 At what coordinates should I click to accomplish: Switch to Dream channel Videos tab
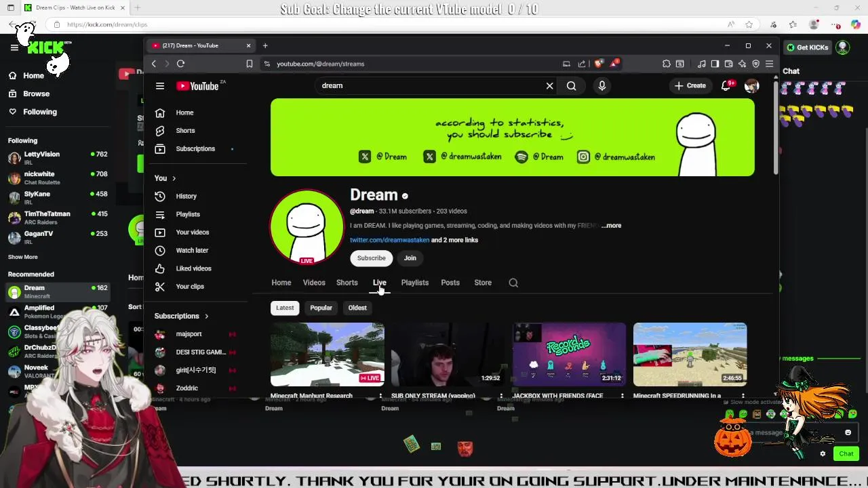click(314, 283)
